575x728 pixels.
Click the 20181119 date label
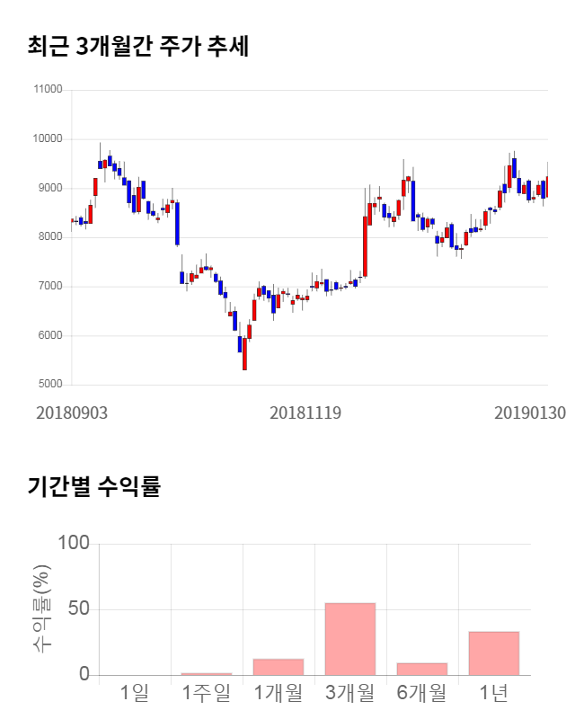coord(305,413)
